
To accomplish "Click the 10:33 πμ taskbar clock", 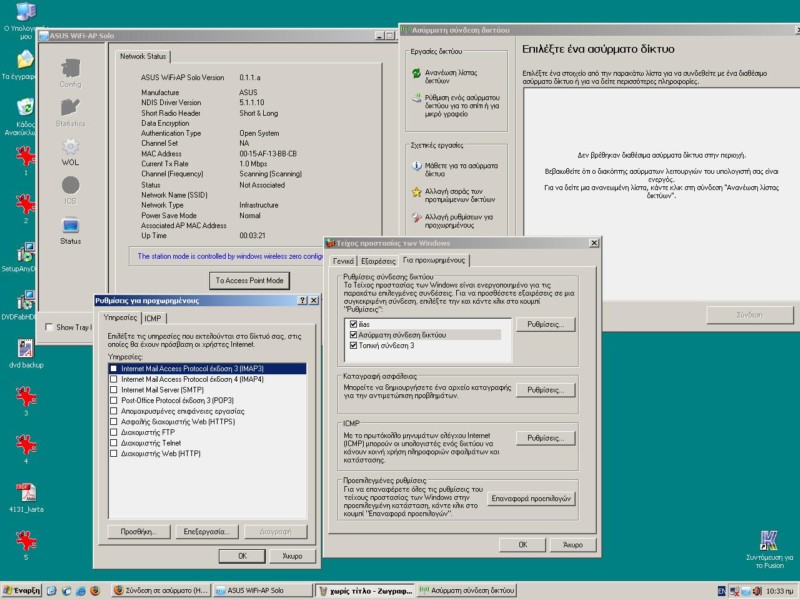I will click(779, 591).
